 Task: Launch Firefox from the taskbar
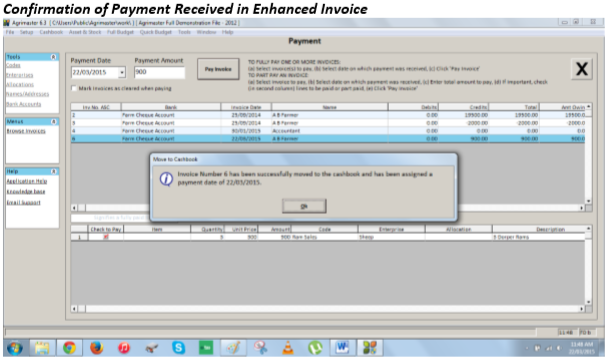coord(96,348)
